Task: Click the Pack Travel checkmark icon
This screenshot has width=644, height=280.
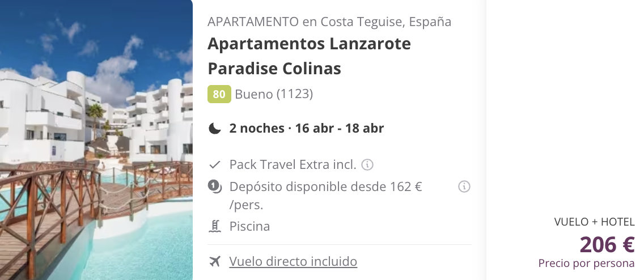Action: [x=215, y=165]
